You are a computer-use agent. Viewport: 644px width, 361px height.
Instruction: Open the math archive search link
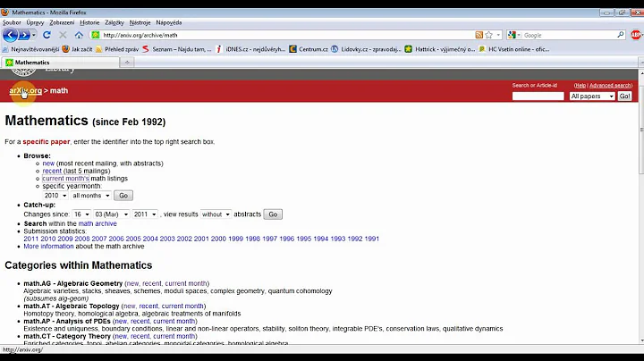click(97, 223)
